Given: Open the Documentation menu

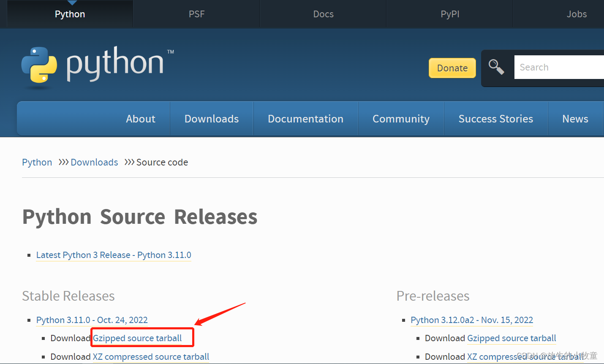Looking at the screenshot, I should pos(305,119).
